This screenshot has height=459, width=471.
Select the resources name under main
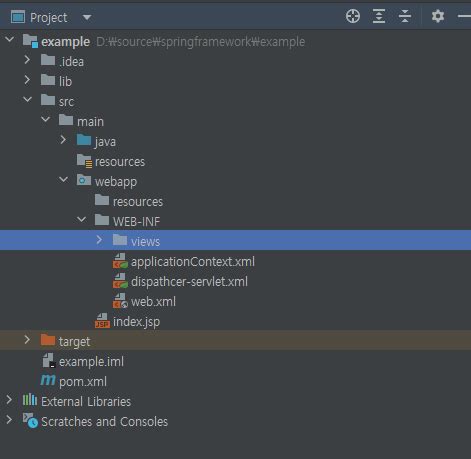pyautogui.click(x=120, y=162)
